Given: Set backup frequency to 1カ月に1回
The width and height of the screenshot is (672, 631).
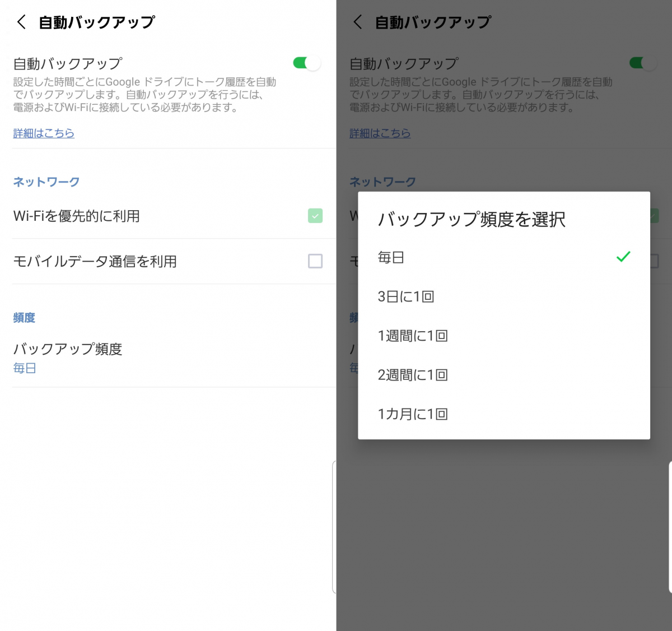Looking at the screenshot, I should pyautogui.click(x=413, y=414).
